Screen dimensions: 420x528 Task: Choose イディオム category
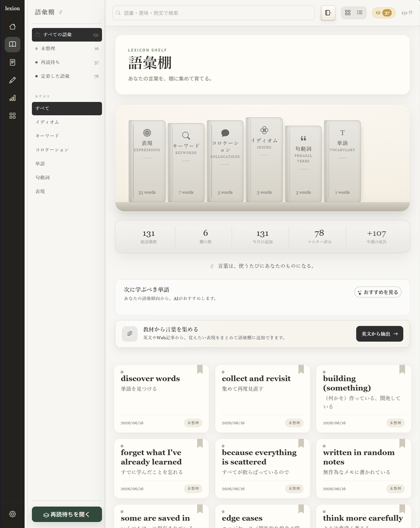point(67,122)
